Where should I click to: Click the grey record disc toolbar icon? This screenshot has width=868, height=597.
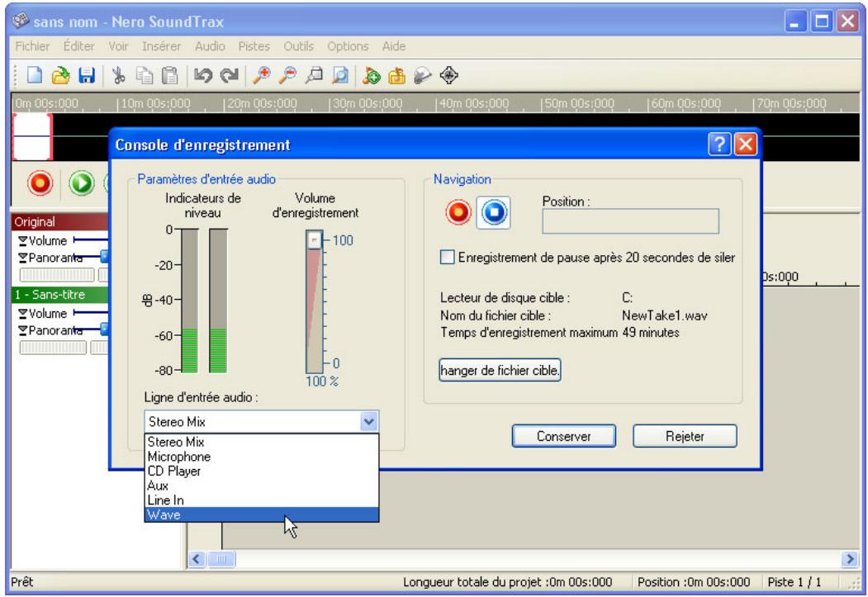tap(422, 75)
